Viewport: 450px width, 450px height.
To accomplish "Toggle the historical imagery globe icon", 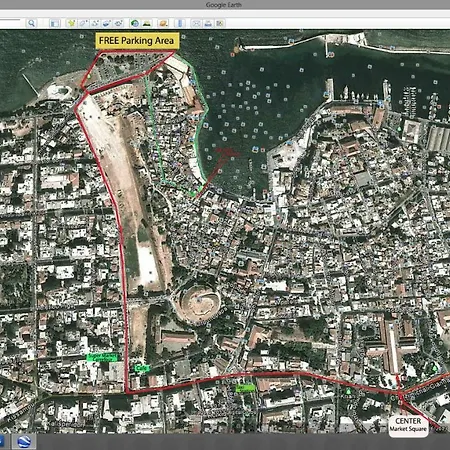I will pos(135,23).
